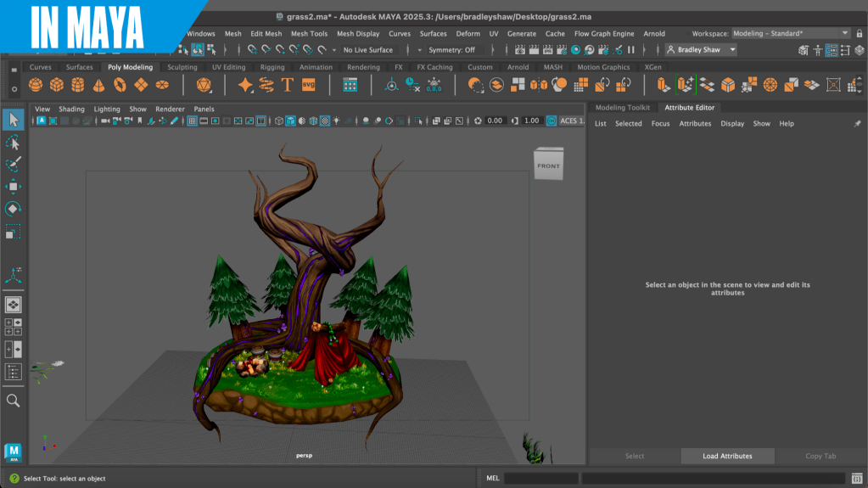Viewport: 868px width, 488px height.
Task: Click the polygon sphere shelf icon
Action: click(x=36, y=85)
